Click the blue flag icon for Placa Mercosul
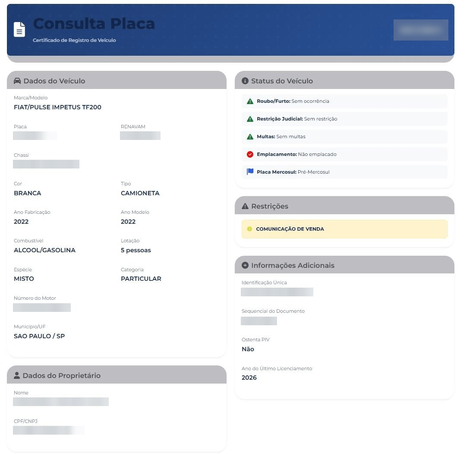This screenshot has height=454, width=476. [250, 172]
